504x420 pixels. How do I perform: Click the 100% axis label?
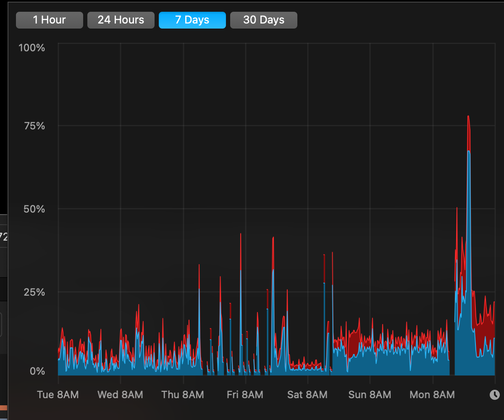point(31,47)
